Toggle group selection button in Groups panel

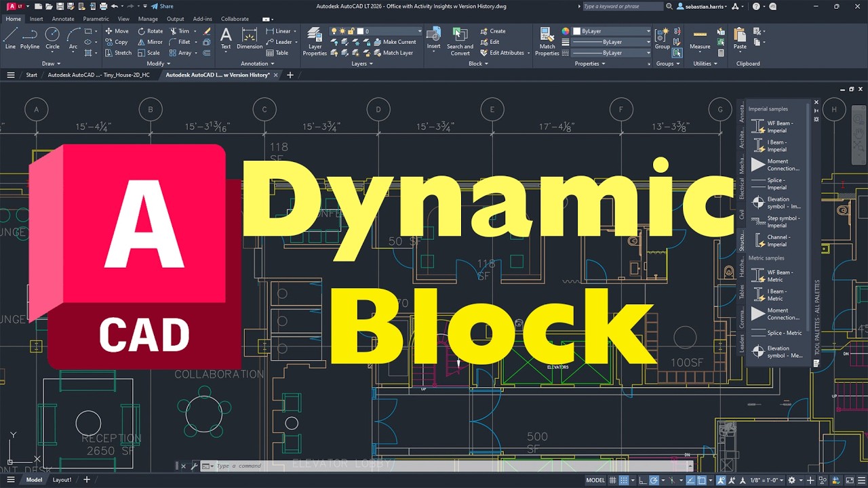[x=677, y=53]
